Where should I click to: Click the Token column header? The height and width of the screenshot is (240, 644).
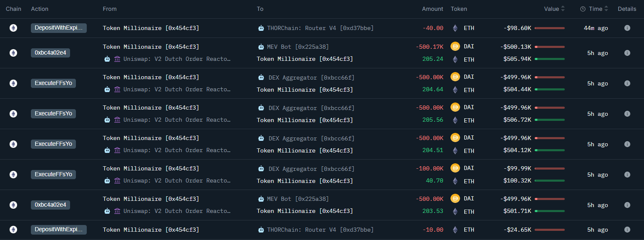click(459, 9)
